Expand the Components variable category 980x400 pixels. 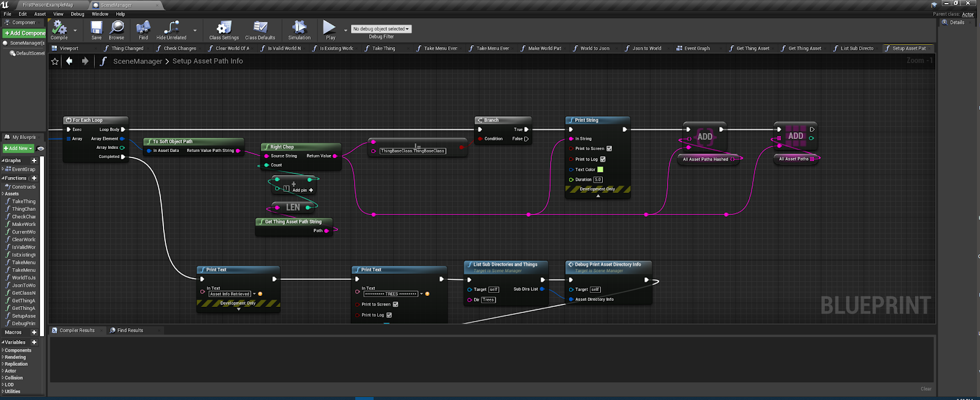3,350
